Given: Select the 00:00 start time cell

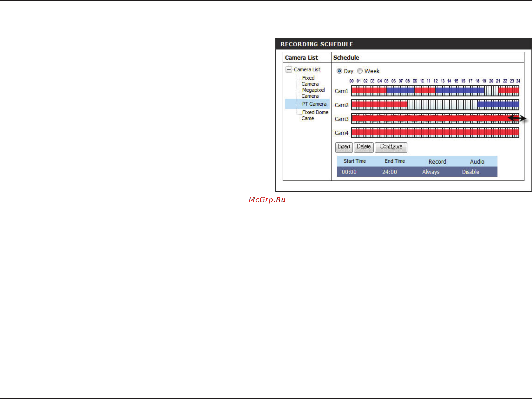Looking at the screenshot, I should coord(349,172).
